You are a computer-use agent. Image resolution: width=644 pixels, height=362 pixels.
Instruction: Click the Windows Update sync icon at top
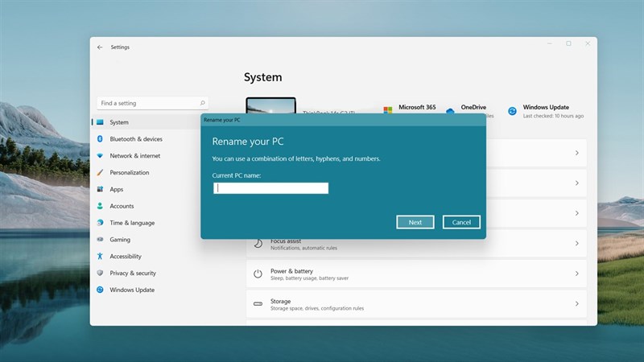pyautogui.click(x=512, y=111)
